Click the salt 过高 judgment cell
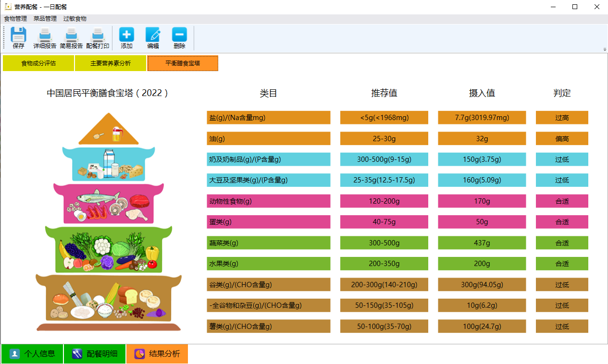608x364 pixels. tap(562, 118)
